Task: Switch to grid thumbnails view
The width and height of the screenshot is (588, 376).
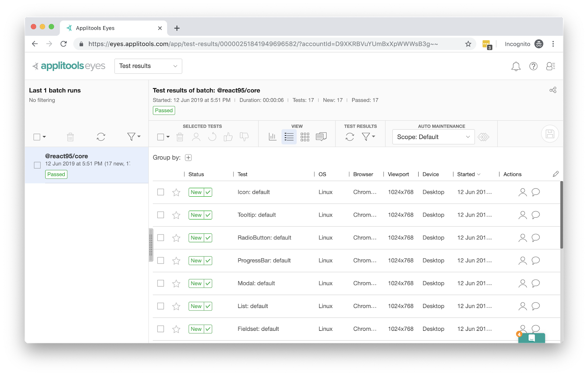Action: [x=305, y=137]
